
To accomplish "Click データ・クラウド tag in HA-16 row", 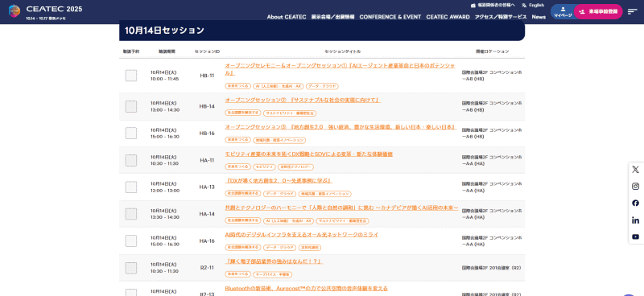I will 279,248.
